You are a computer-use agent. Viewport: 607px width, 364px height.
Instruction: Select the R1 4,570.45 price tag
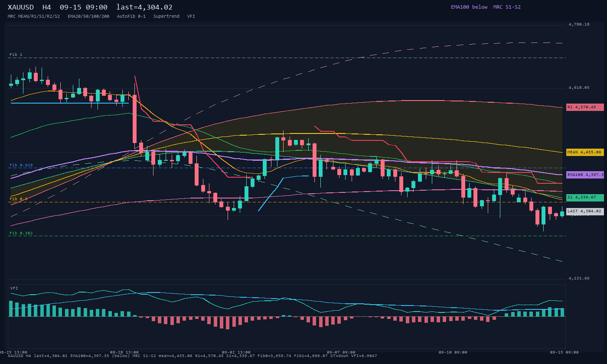(x=585, y=107)
